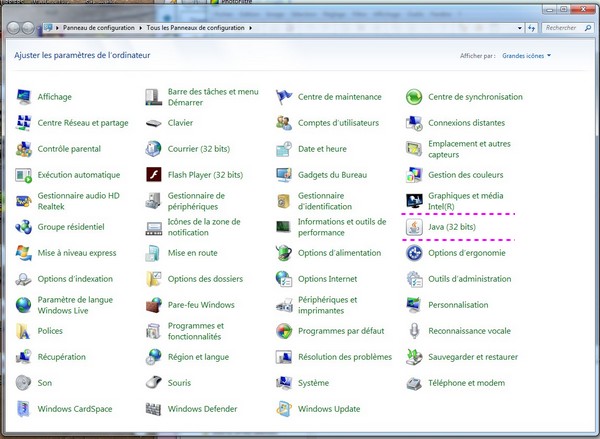
Task: Open the Centre de synchronisation icon
Action: click(414, 97)
